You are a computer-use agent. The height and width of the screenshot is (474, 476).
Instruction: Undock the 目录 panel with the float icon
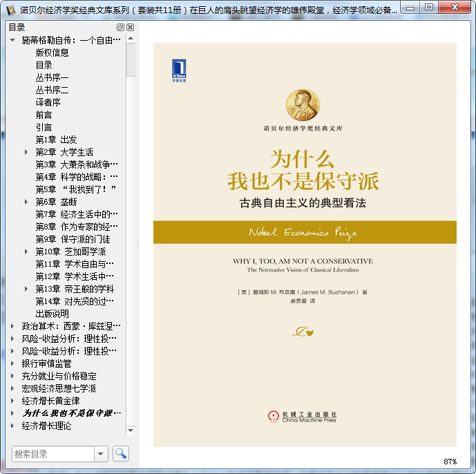(x=120, y=28)
